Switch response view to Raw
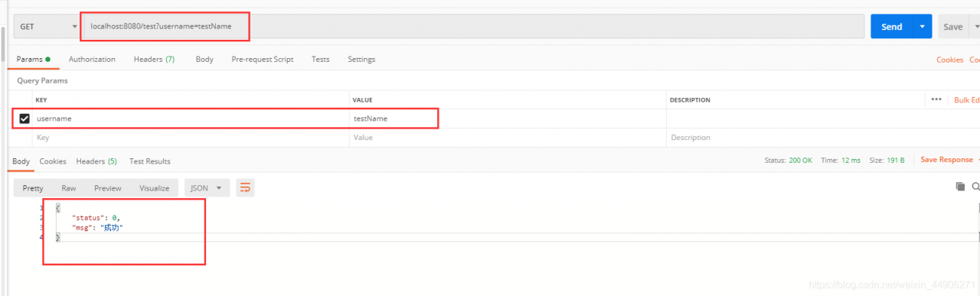 pos(69,188)
